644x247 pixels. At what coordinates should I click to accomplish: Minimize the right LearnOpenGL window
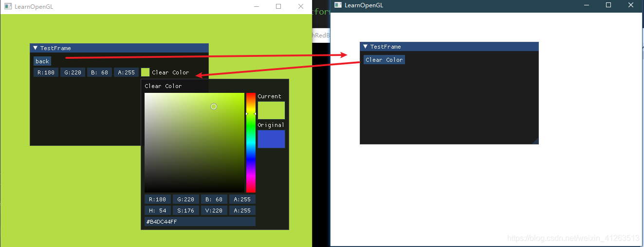(x=586, y=5)
